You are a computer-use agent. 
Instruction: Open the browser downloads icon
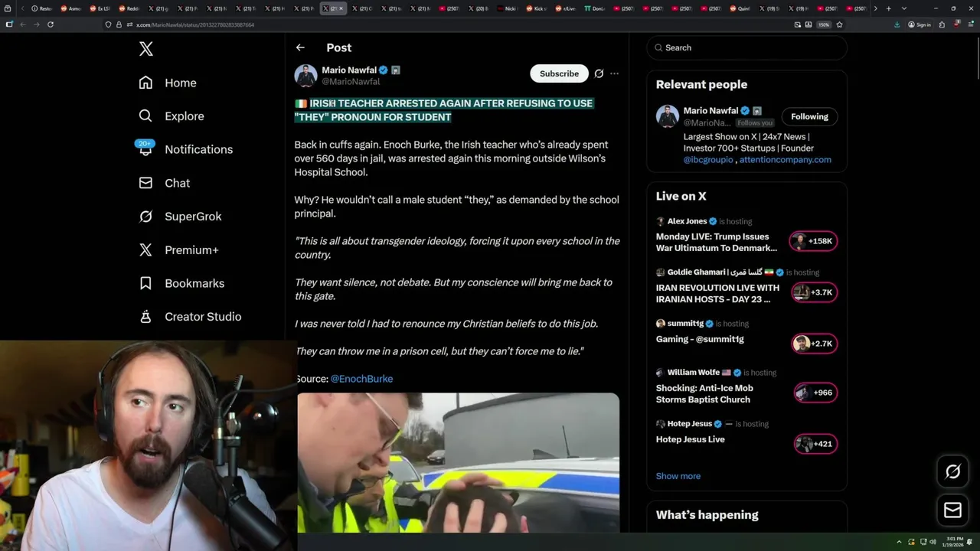click(x=897, y=24)
